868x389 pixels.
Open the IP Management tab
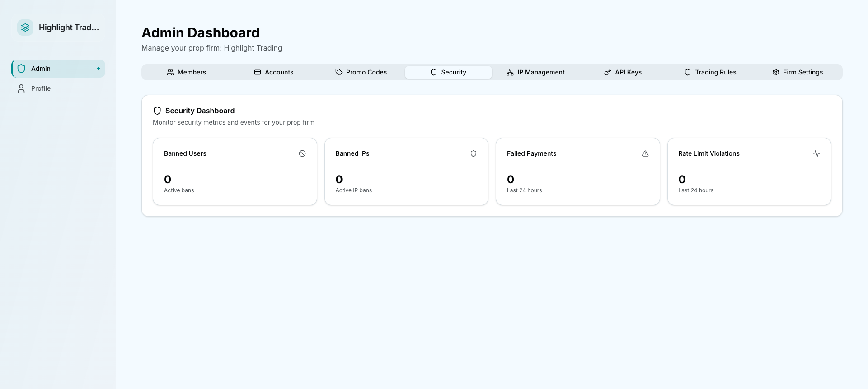tap(535, 72)
